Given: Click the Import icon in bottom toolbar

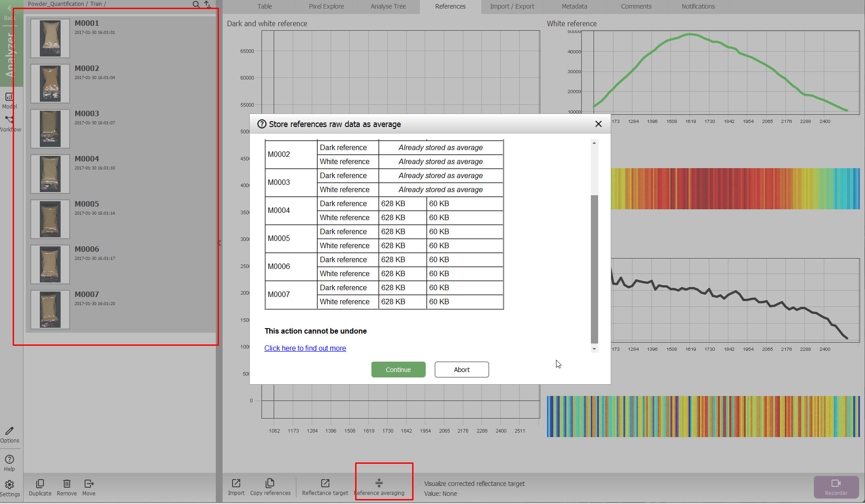Looking at the screenshot, I should coord(236,483).
